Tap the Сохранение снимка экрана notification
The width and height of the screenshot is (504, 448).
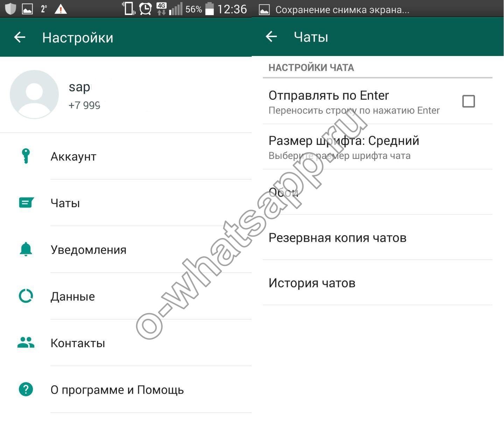point(342,9)
